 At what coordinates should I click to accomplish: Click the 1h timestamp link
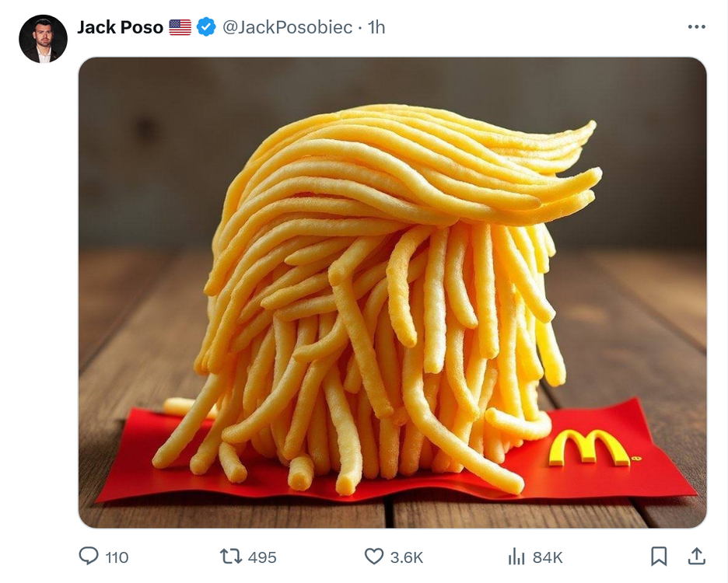(376, 27)
